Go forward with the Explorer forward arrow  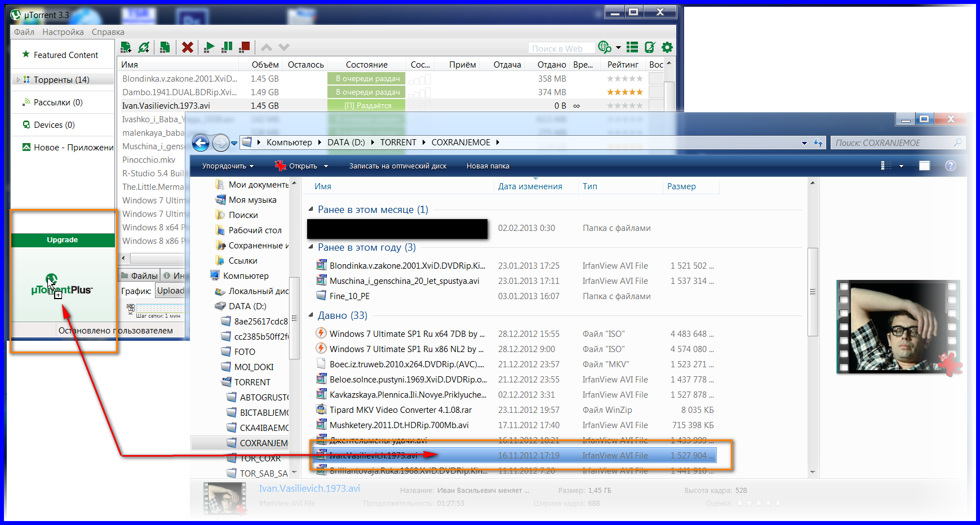(221, 143)
